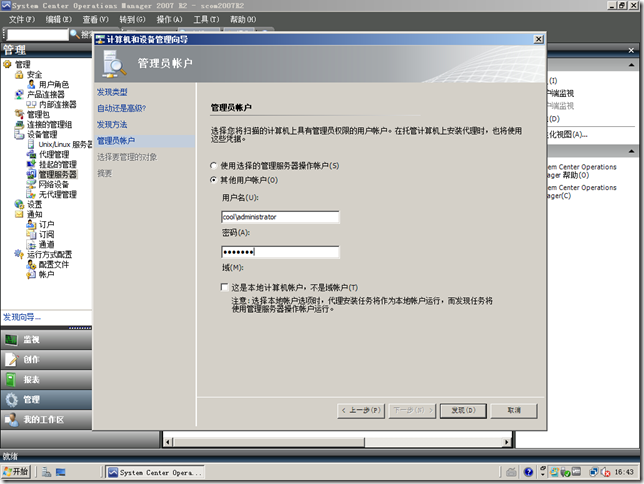
Task: Open the 编辑 menu
Action: coord(58,19)
